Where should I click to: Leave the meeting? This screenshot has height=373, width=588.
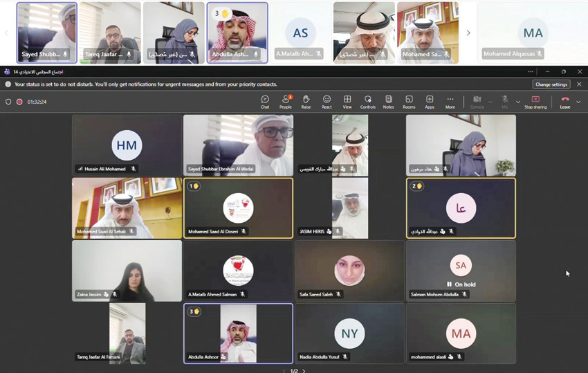(564, 102)
